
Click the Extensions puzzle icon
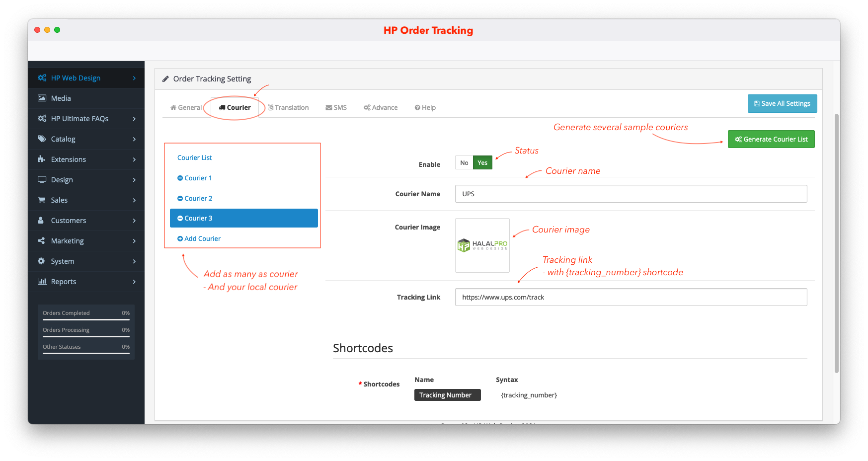[42, 159]
